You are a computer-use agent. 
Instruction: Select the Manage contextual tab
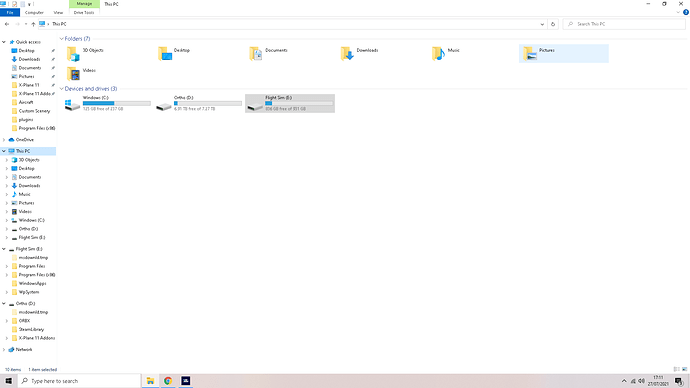tap(84, 4)
